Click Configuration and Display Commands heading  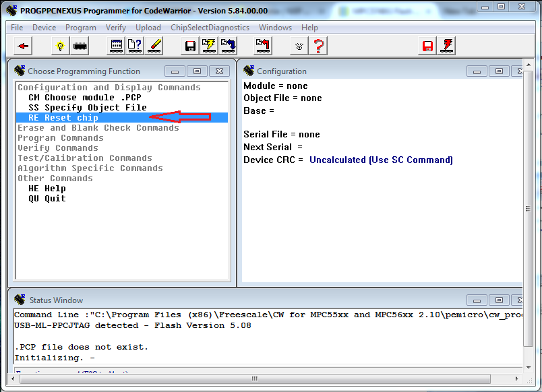pyautogui.click(x=109, y=87)
